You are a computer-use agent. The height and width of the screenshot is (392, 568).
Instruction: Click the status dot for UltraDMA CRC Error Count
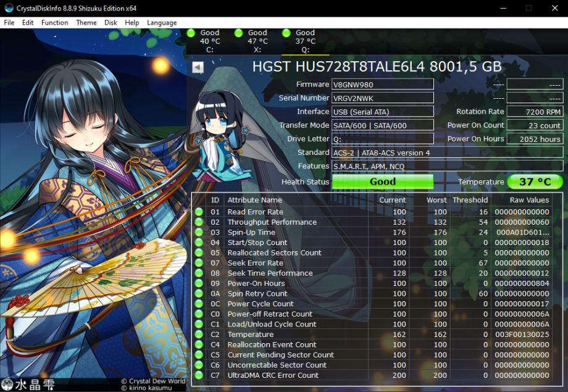click(199, 375)
